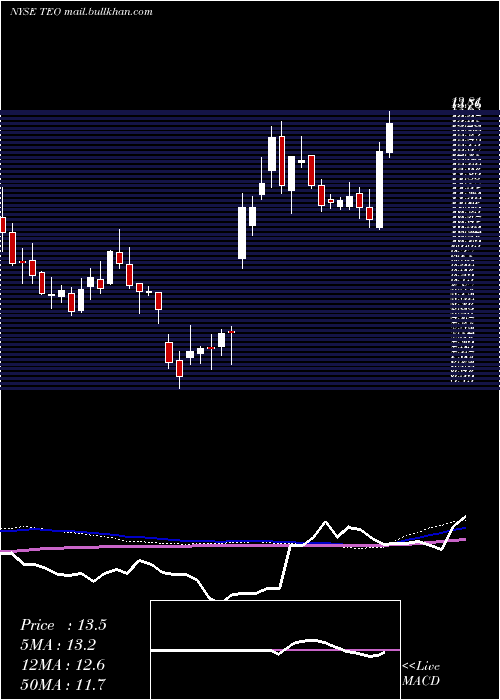Click the lowest red candlestick on the chart
This screenshot has height=700, width=500.
[179, 368]
